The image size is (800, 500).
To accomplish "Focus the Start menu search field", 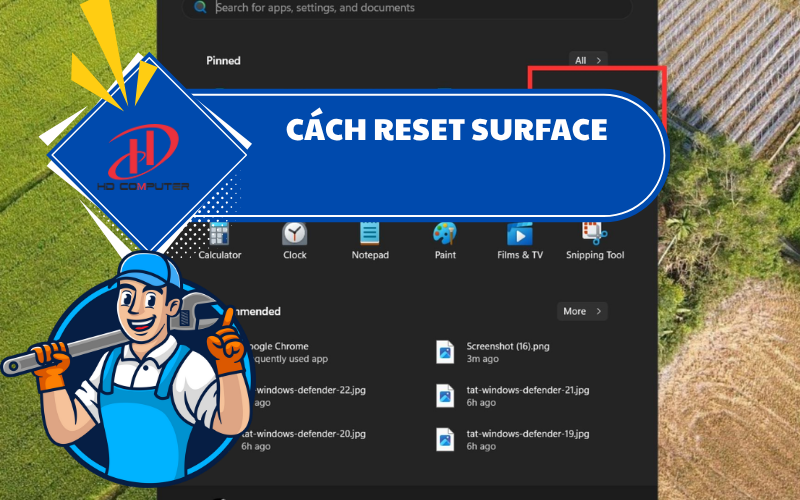I will [407, 8].
